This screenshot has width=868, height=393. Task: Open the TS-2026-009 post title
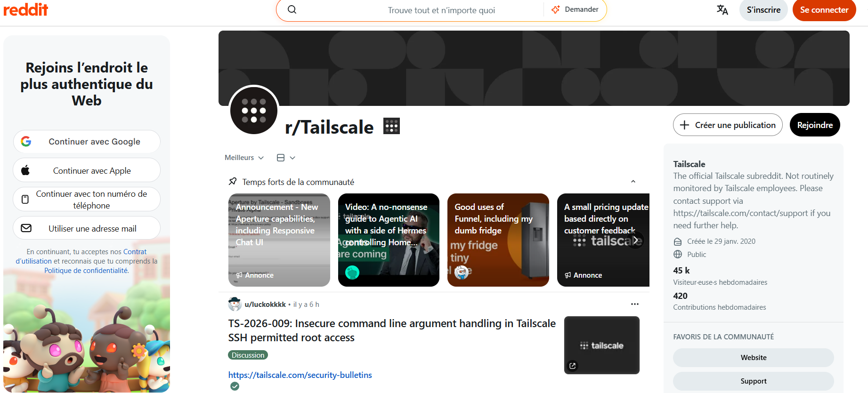pyautogui.click(x=392, y=330)
